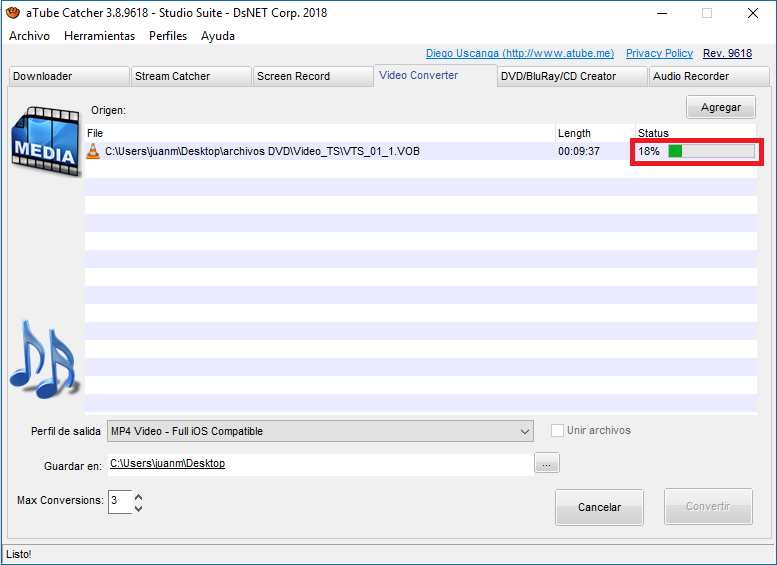Image resolution: width=777 pixels, height=565 pixels.
Task: Decrease Max Conversions with the down arrow
Action: (x=139, y=508)
